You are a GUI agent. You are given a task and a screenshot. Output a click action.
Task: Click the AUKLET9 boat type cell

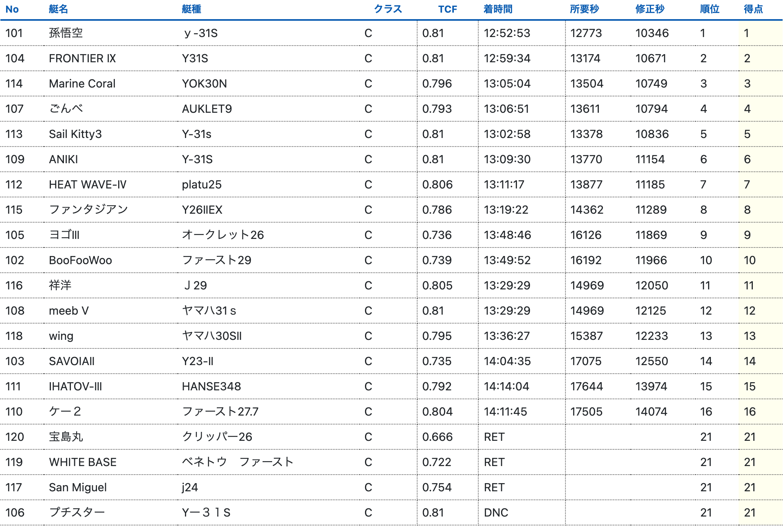pyautogui.click(x=207, y=109)
